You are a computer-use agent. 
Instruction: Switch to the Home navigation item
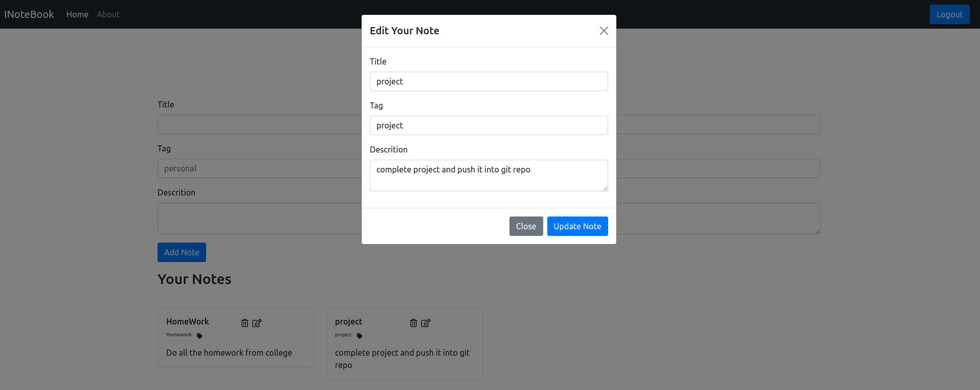(x=77, y=14)
